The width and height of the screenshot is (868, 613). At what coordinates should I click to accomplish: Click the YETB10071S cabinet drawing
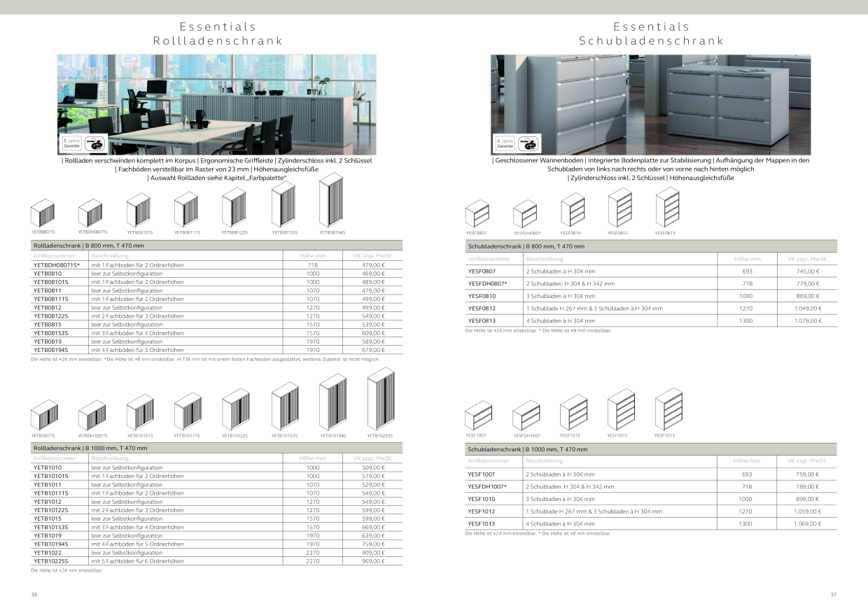coord(44,415)
